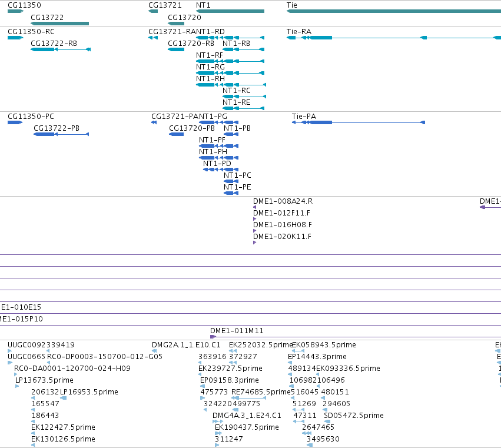Click the RC0-DP0003-150700-012-G05 label
This screenshot has height=448, width=501.
click(105, 357)
